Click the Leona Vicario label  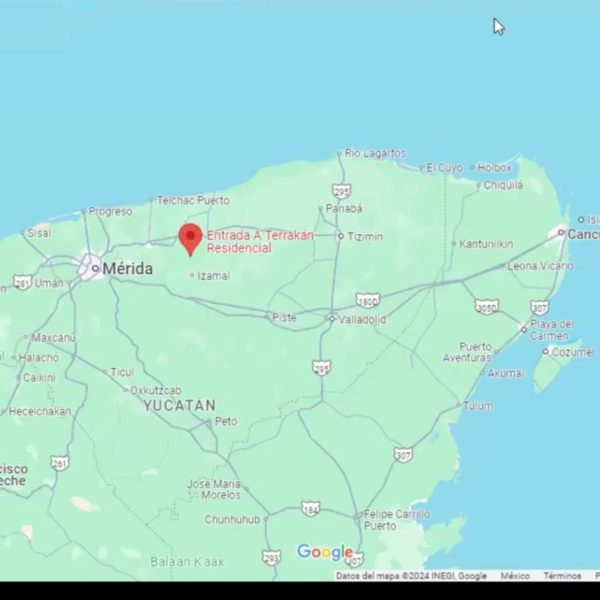[540, 266]
